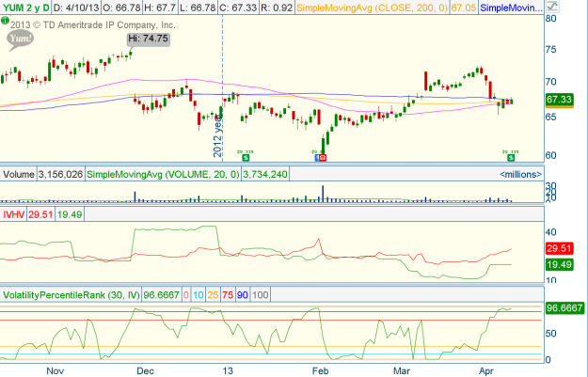Click the 2012 year divider line label
This screenshot has width=588, height=377.
217,136
